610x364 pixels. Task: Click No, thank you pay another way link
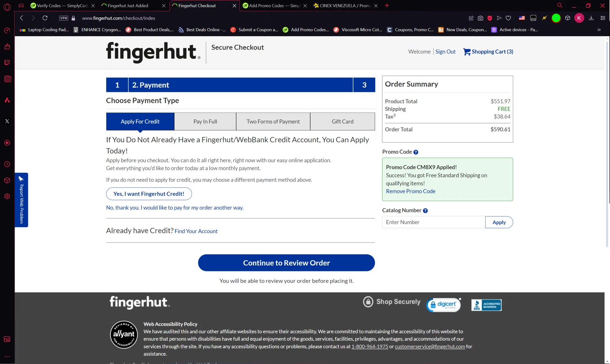[x=175, y=208]
